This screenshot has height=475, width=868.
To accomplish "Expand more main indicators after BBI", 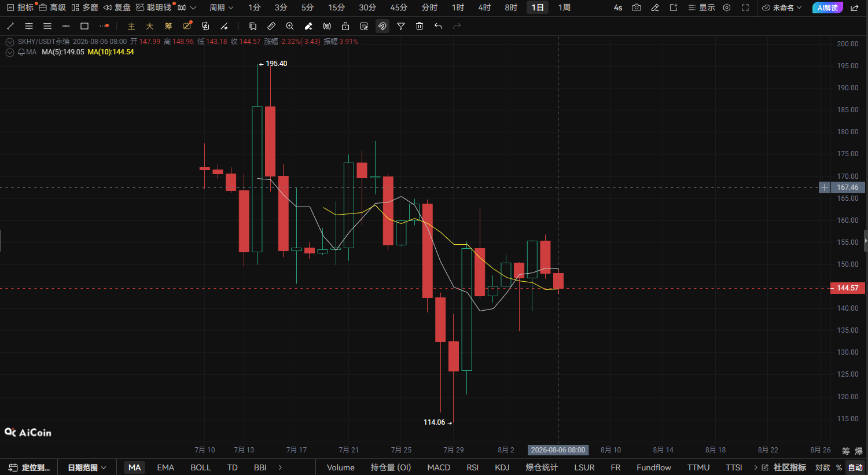I will pyautogui.click(x=281, y=467).
